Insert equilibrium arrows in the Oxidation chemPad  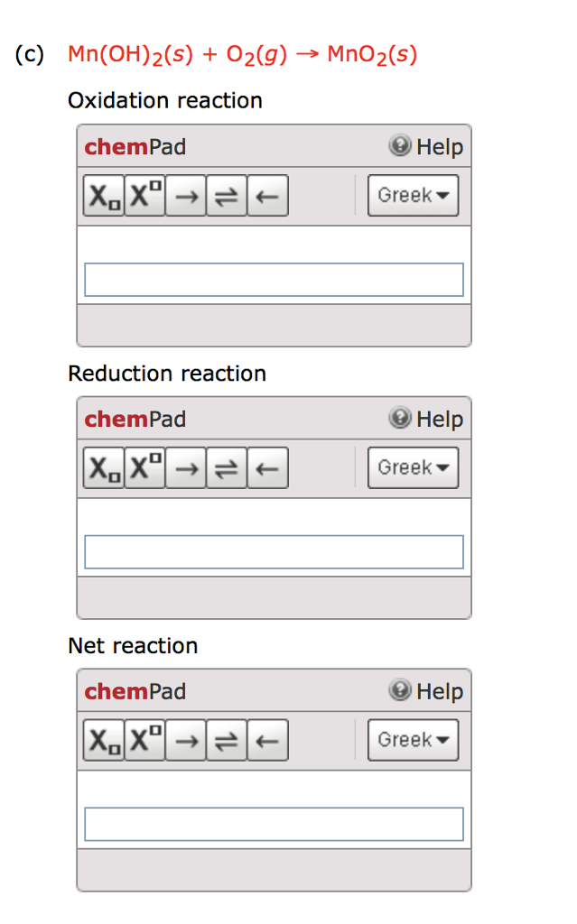click(226, 195)
